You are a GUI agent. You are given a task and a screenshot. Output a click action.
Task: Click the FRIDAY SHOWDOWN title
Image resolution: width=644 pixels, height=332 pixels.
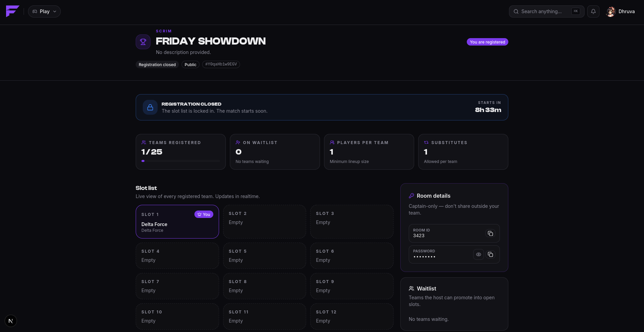(211, 41)
